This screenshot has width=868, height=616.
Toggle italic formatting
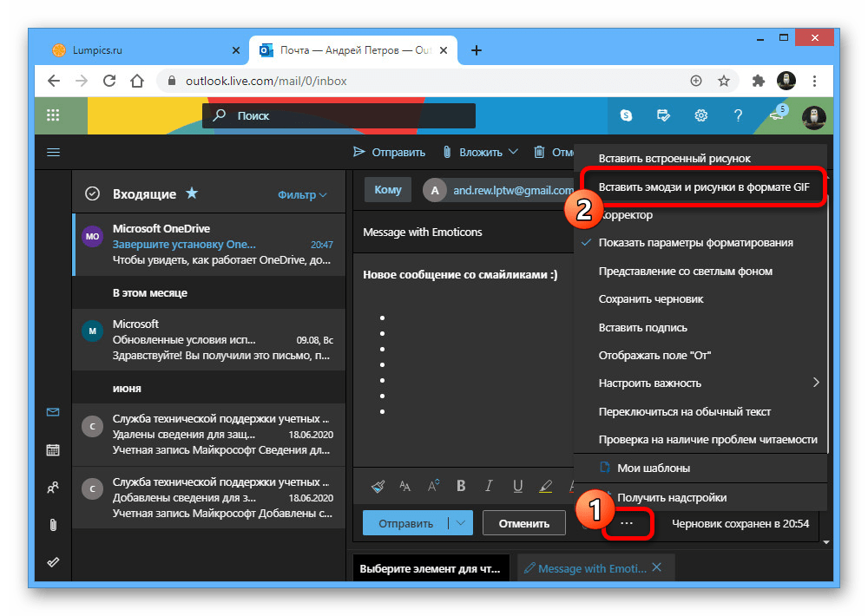[488, 486]
